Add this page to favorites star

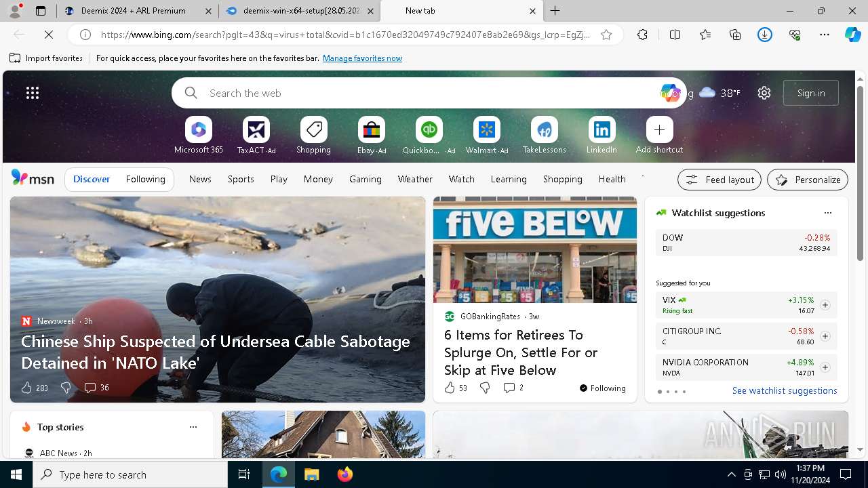[x=606, y=34]
